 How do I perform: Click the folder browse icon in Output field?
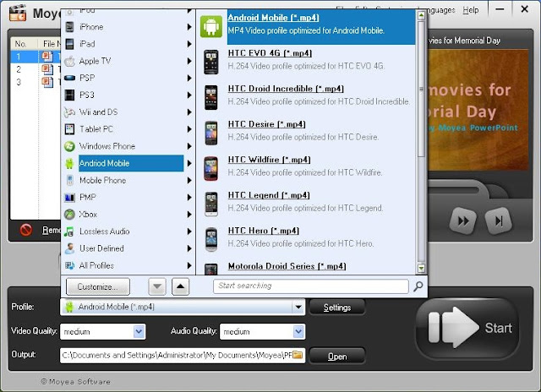298,355
